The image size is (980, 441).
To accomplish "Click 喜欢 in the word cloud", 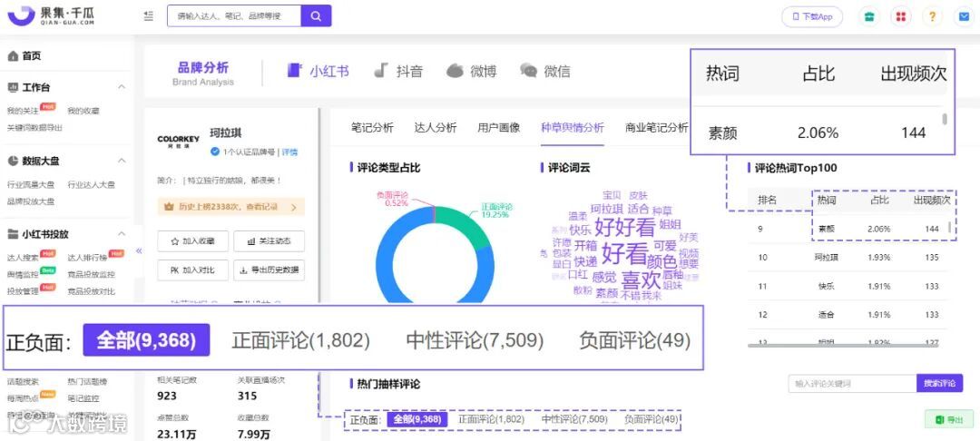I will [642, 279].
